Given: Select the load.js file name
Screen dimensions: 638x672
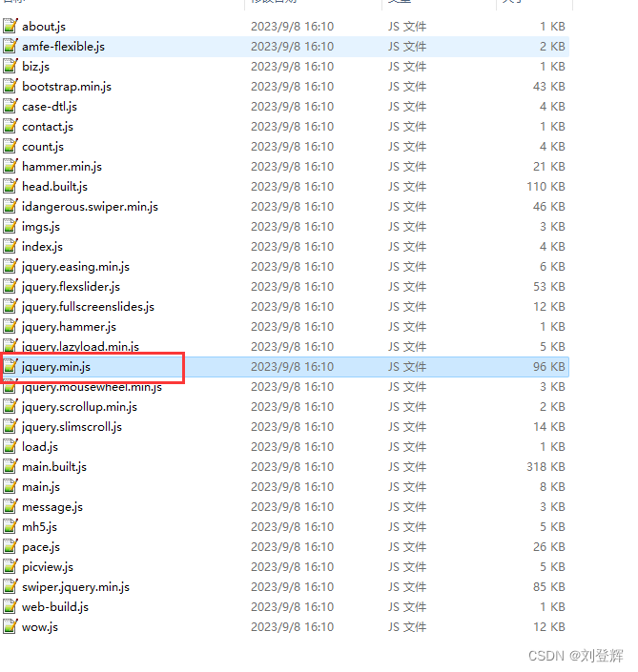Looking at the screenshot, I should (x=40, y=447).
